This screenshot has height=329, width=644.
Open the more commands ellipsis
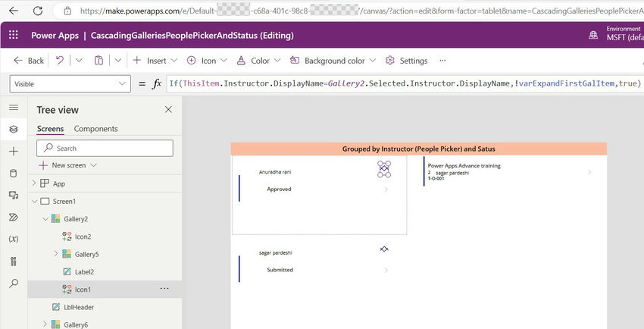442,61
